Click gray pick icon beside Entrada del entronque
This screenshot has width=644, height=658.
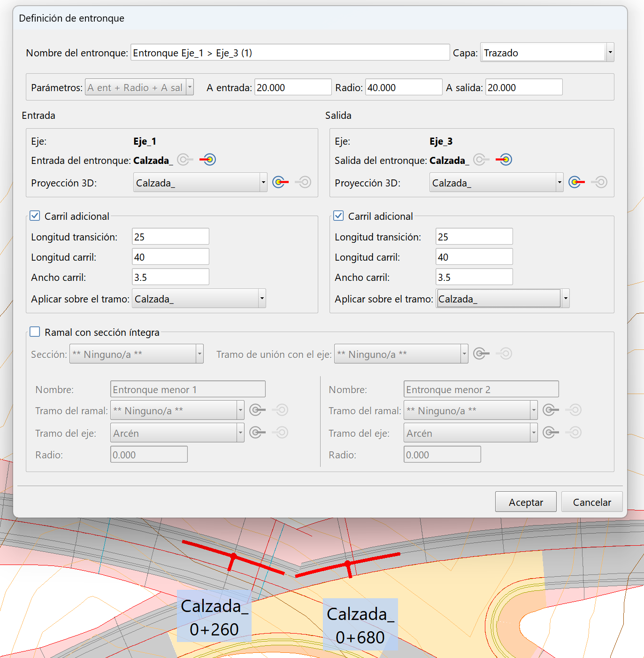(x=185, y=160)
